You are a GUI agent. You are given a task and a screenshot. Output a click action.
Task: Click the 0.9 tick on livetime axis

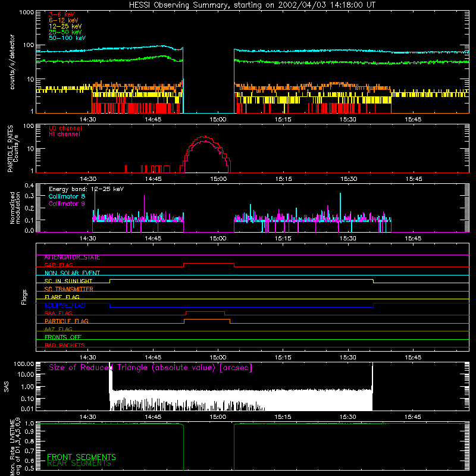pos(29,431)
